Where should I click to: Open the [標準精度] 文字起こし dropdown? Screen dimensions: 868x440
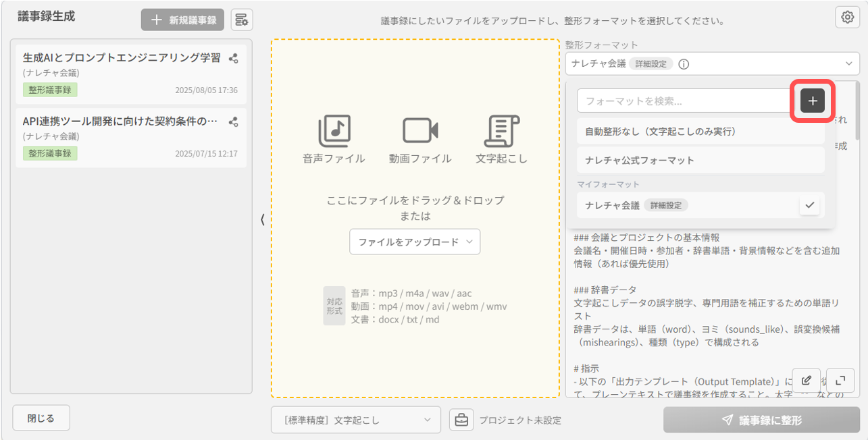[355, 419]
